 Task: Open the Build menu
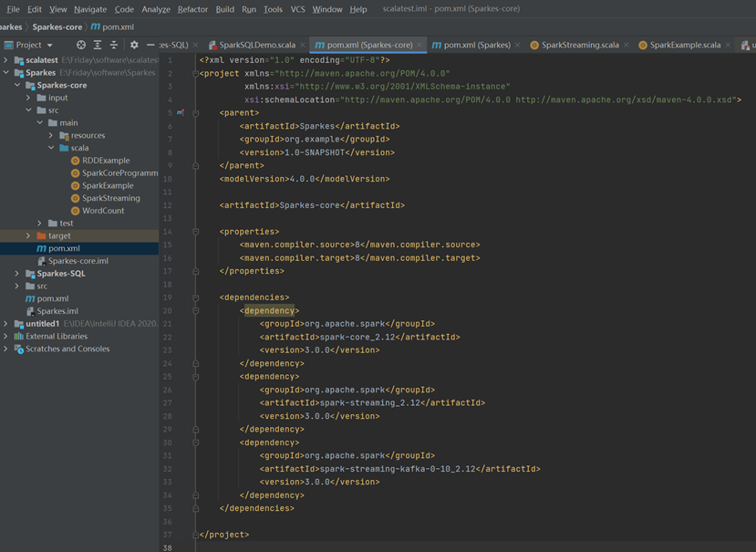click(x=224, y=9)
